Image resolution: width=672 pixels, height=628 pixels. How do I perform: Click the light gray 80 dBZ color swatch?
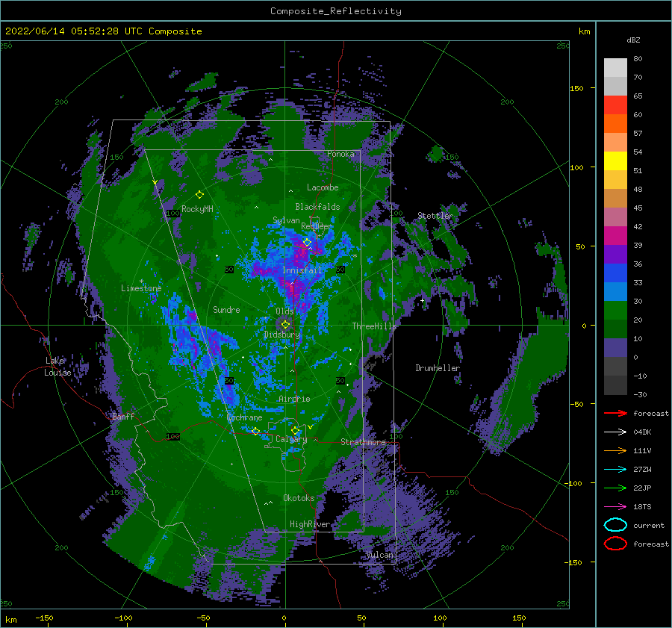(615, 67)
